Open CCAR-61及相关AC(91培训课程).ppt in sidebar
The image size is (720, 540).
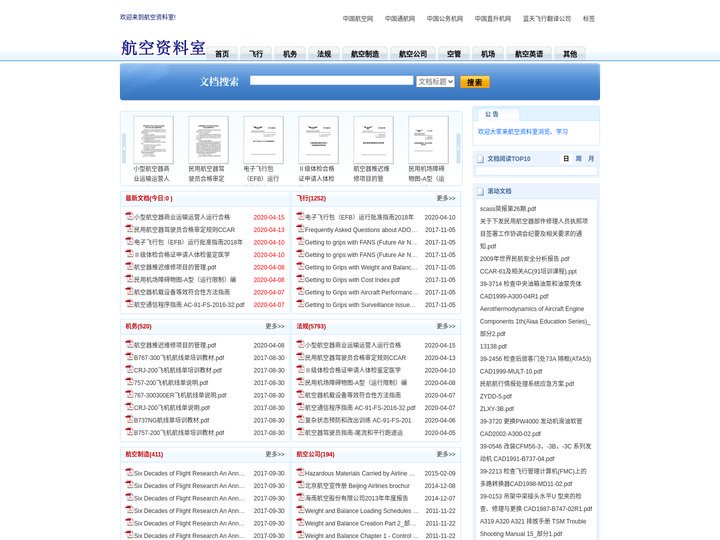pos(528,271)
